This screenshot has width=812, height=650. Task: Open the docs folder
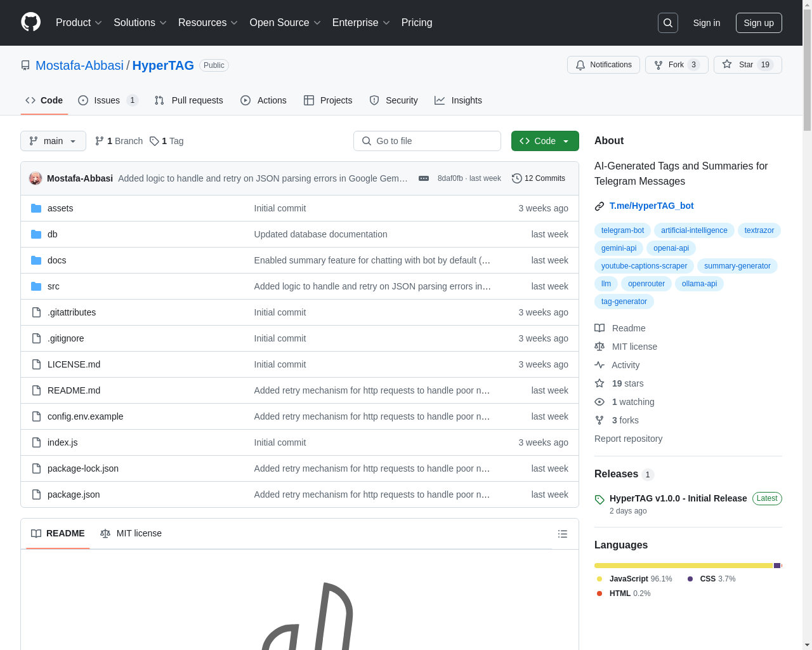click(57, 260)
